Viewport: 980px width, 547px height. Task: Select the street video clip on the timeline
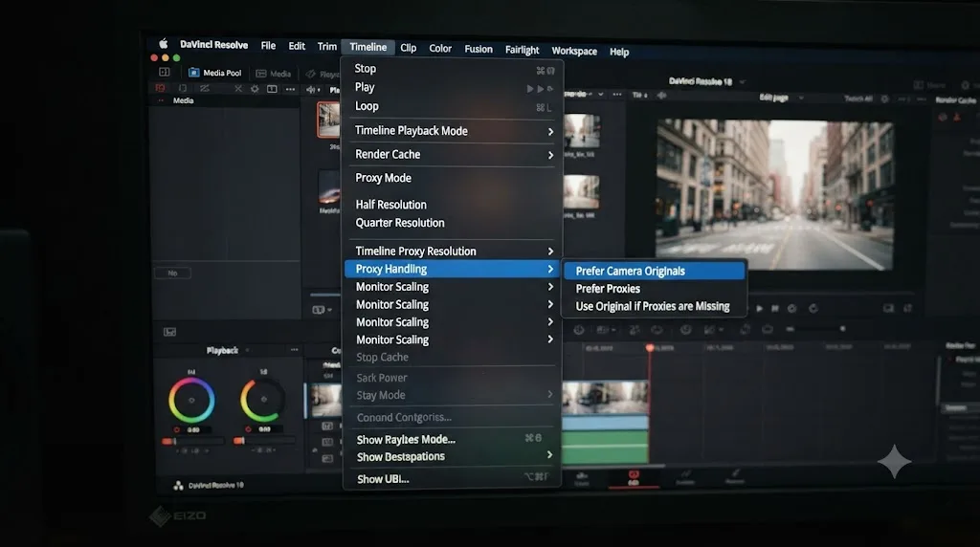tap(605, 397)
